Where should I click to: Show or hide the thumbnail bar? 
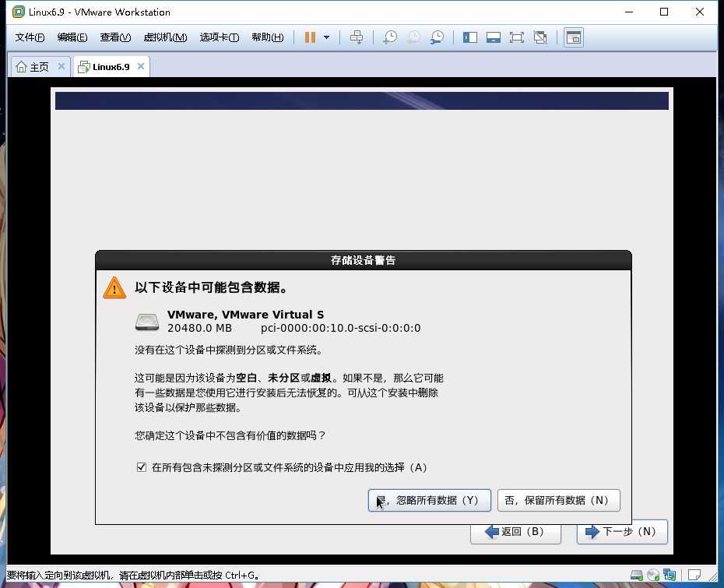point(494,37)
